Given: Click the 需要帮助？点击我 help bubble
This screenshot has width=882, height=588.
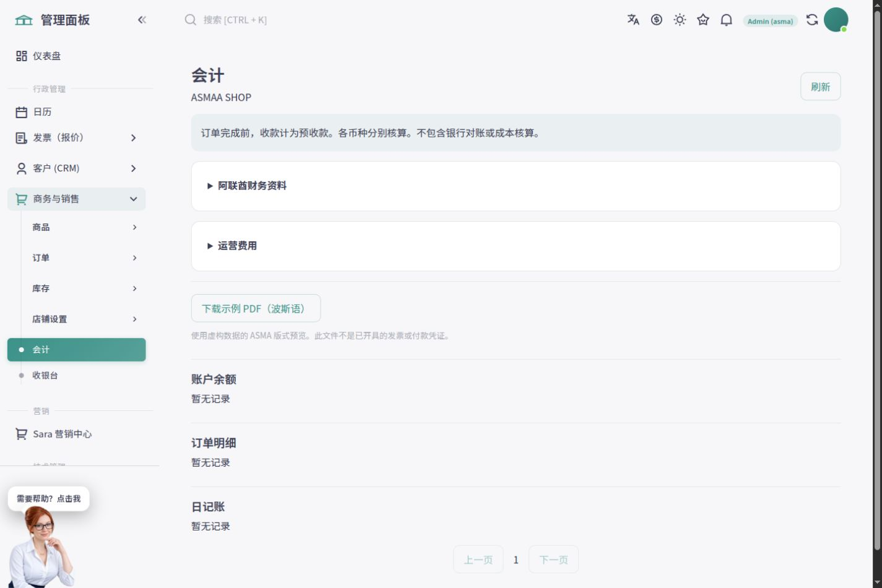Looking at the screenshot, I should 48,498.
